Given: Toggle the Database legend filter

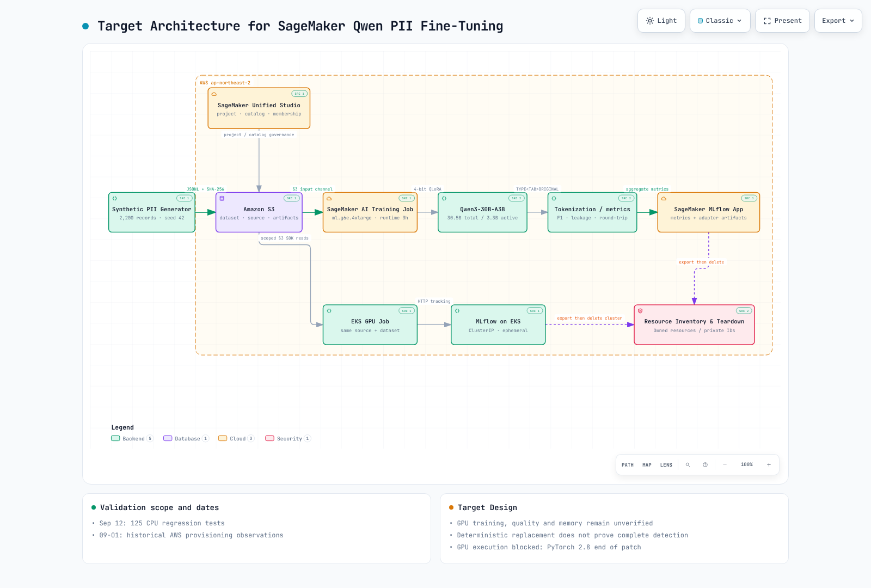Looking at the screenshot, I should pos(186,438).
